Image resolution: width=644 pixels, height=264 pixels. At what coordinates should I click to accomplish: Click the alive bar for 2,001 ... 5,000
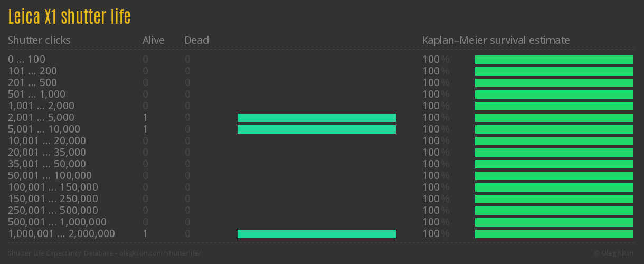coord(317,118)
